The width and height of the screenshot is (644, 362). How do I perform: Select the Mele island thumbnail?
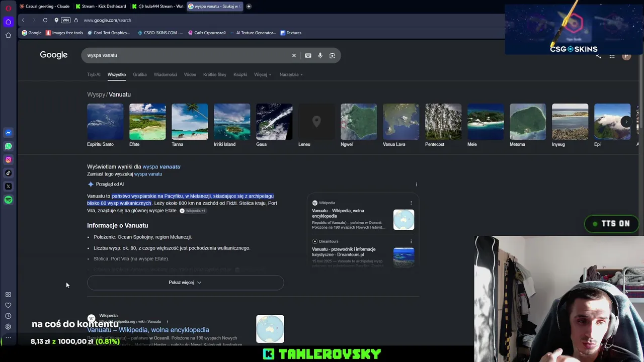pyautogui.click(x=486, y=122)
